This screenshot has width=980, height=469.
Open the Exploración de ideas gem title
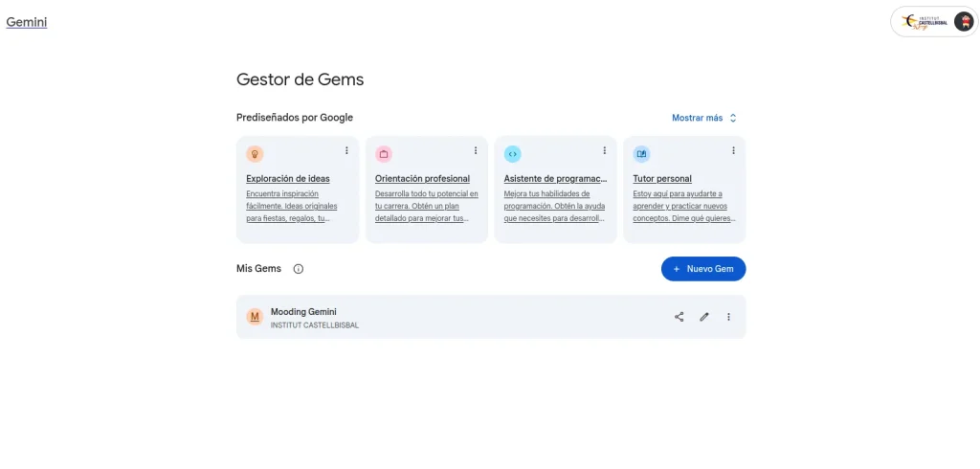coord(288,179)
